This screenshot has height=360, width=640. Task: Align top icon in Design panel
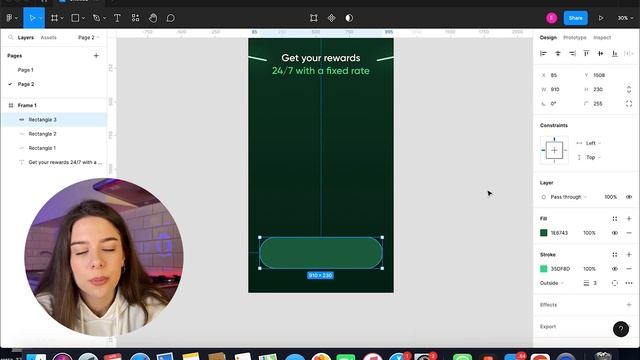coord(586,53)
